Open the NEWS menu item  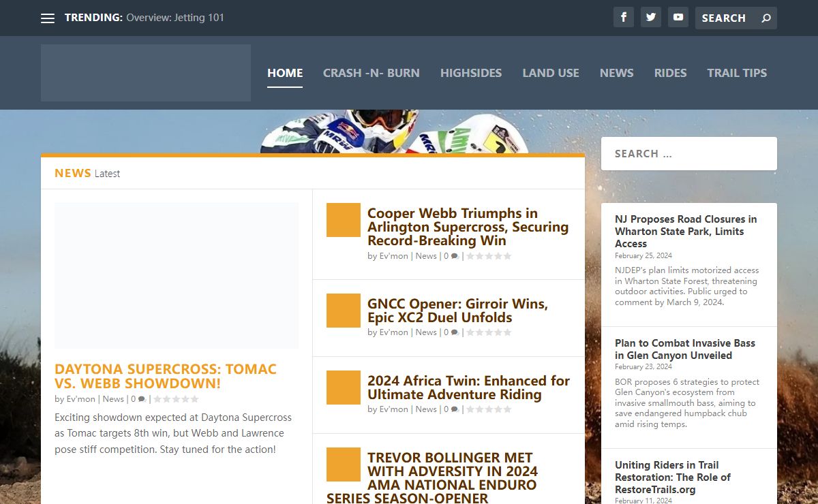click(617, 73)
